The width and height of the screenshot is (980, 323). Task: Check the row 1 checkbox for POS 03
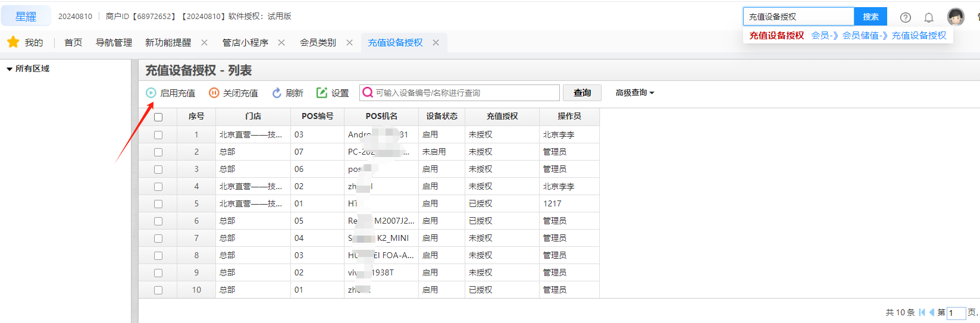click(158, 135)
